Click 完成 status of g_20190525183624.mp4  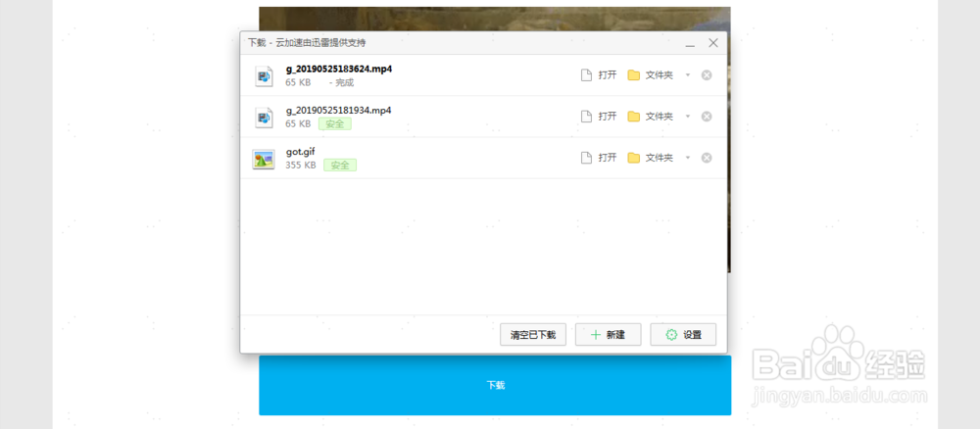pos(342,82)
